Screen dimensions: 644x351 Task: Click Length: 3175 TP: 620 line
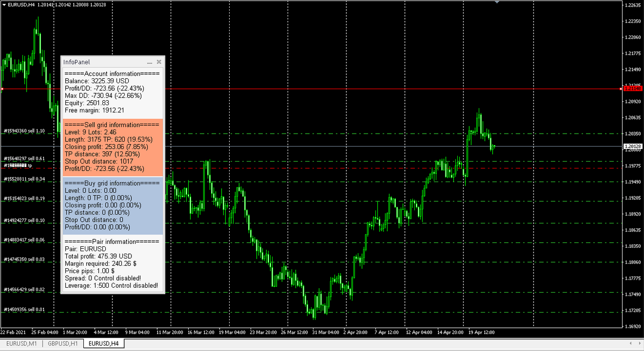point(109,140)
